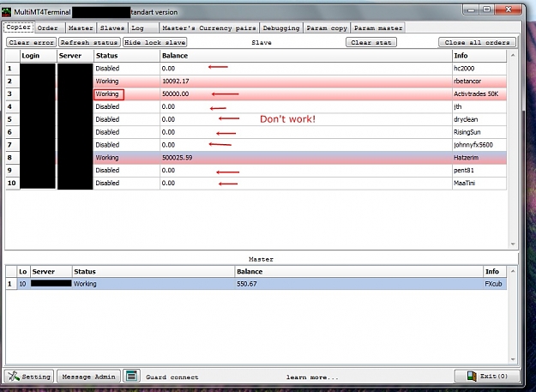This screenshot has width=536, height=392.
Task: Click the slave table Info column header
Action: pos(479,56)
